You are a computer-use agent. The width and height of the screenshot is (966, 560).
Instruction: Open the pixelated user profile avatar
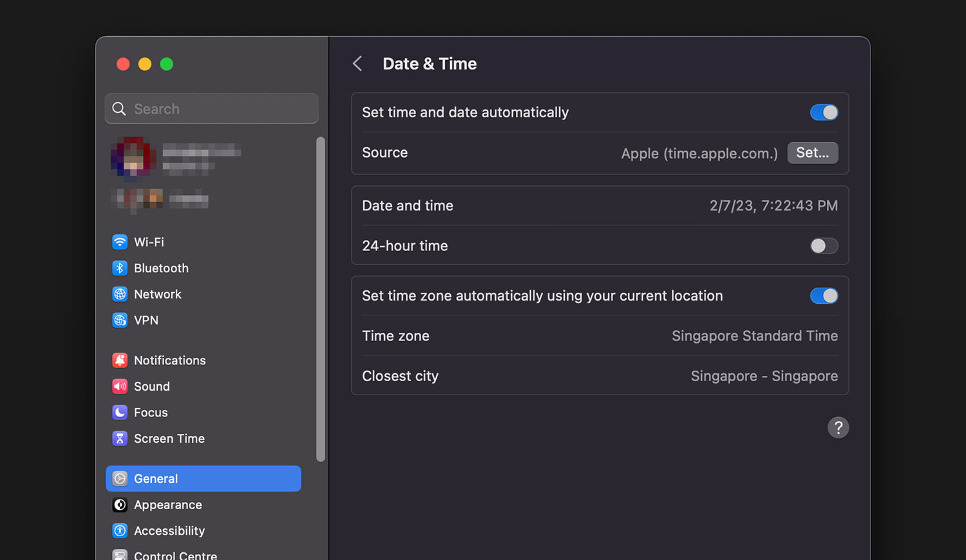coord(133,157)
